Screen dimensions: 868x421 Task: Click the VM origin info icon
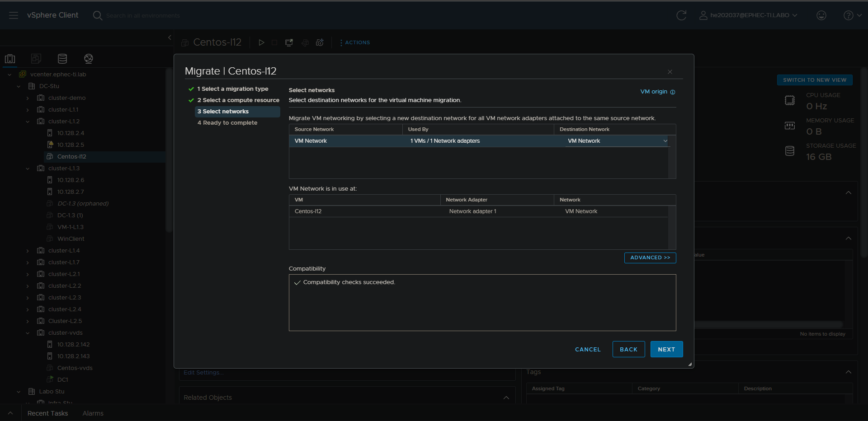673,92
